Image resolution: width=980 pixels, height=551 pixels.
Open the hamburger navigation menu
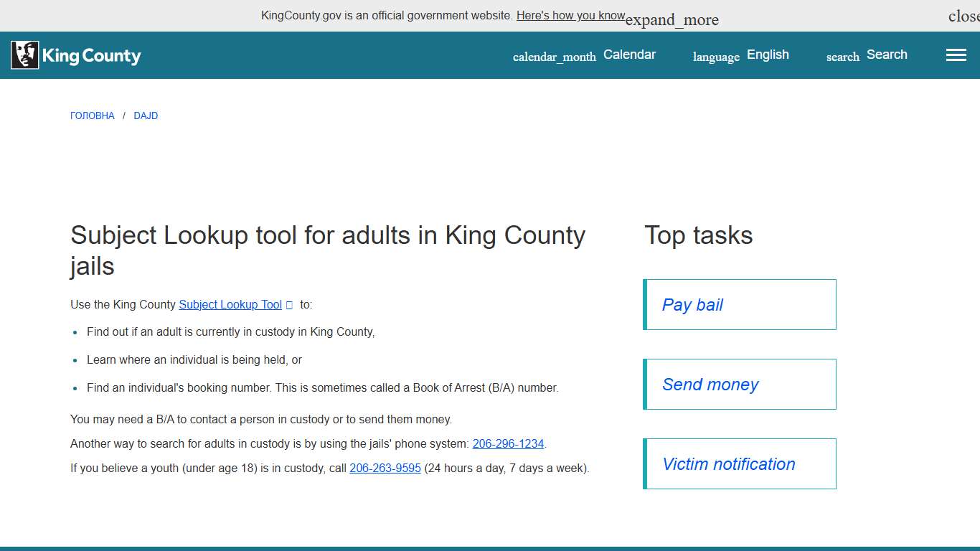(956, 55)
